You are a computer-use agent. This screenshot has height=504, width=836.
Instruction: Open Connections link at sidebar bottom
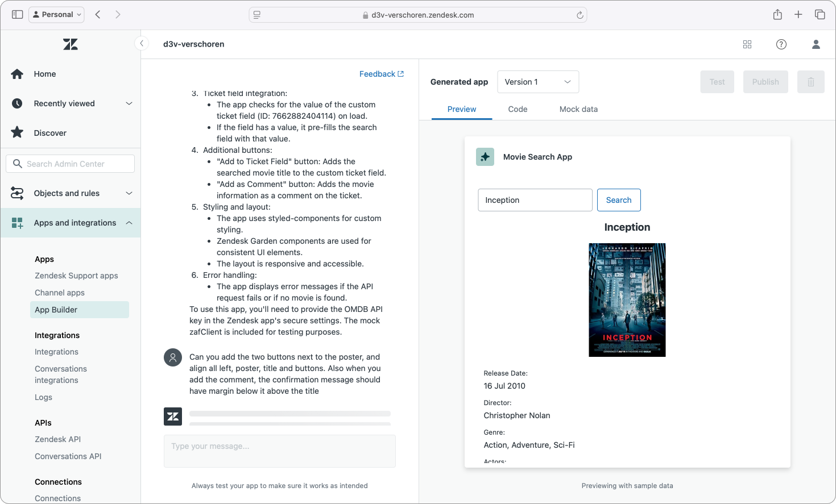(57, 498)
